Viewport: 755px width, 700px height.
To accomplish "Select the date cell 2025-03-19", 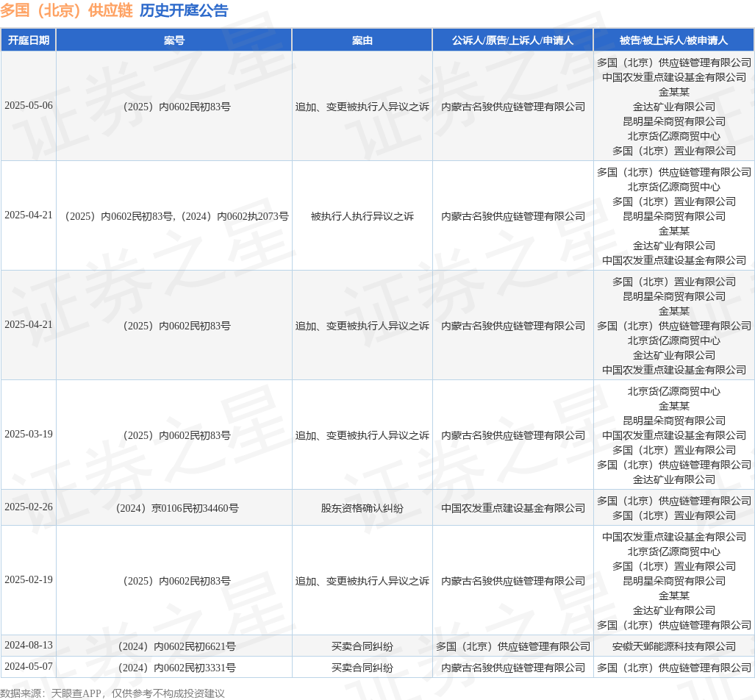I will 29,434.
